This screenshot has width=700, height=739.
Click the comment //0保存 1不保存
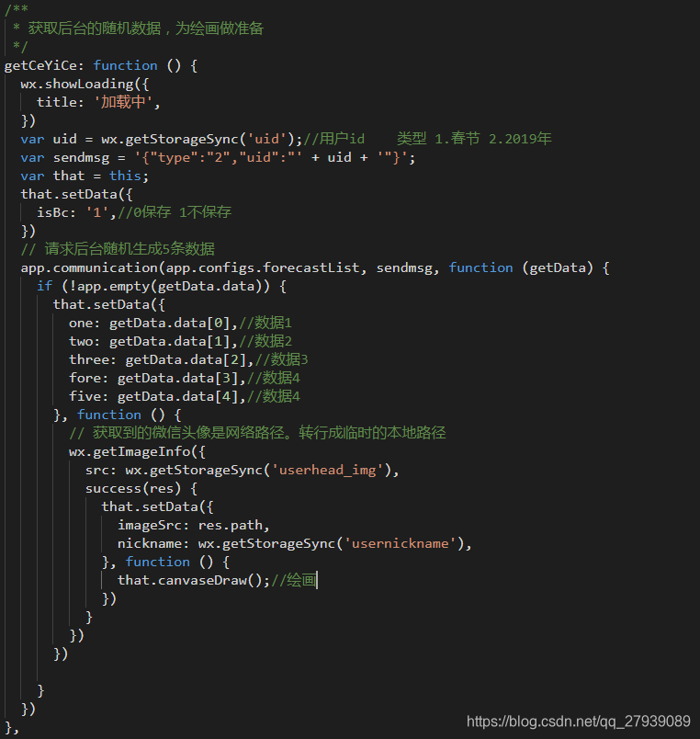tap(175, 212)
